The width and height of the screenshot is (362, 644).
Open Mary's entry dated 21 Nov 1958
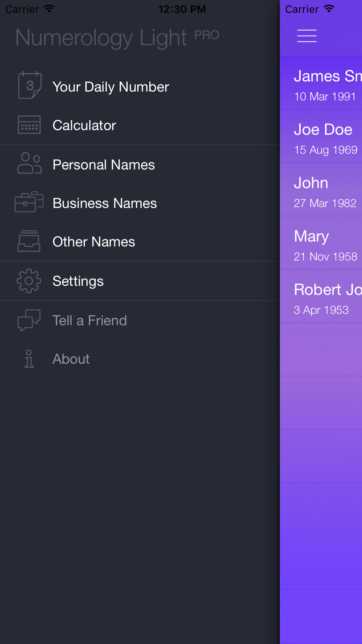pos(321,243)
